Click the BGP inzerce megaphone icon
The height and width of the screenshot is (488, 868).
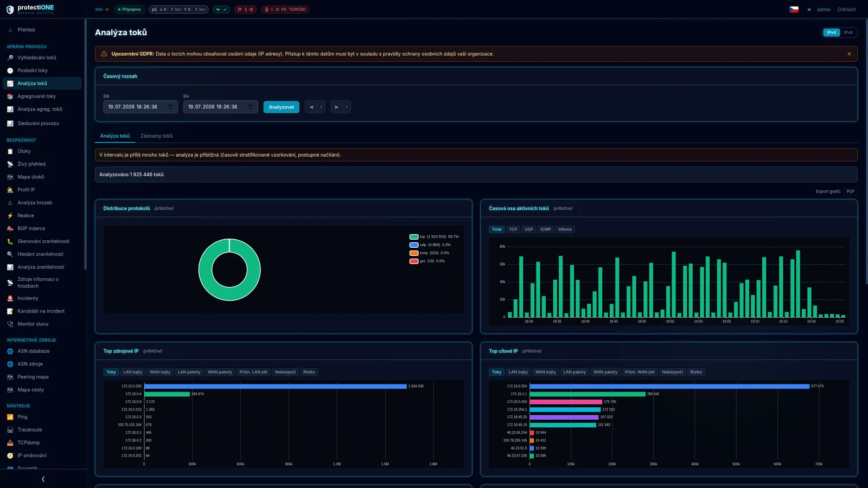[x=10, y=228]
